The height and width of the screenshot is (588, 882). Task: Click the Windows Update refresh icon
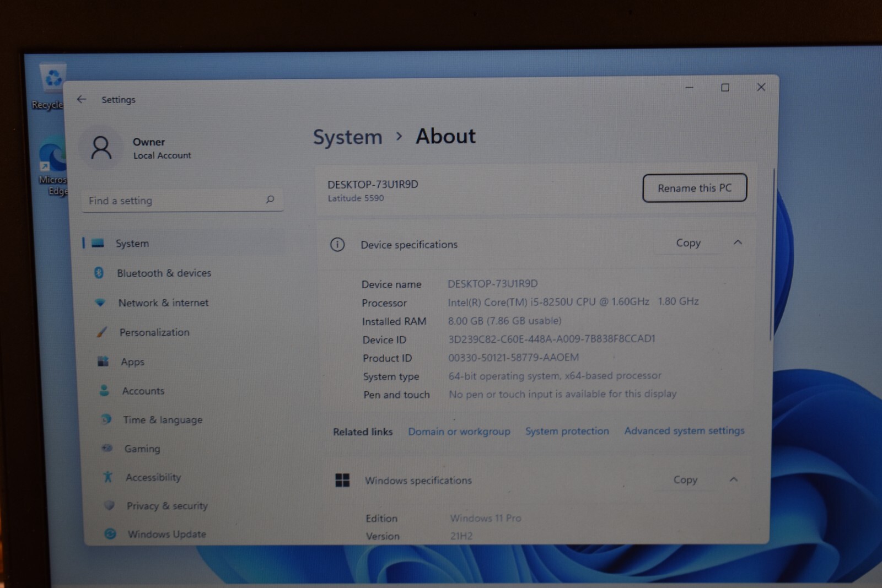coord(110,533)
